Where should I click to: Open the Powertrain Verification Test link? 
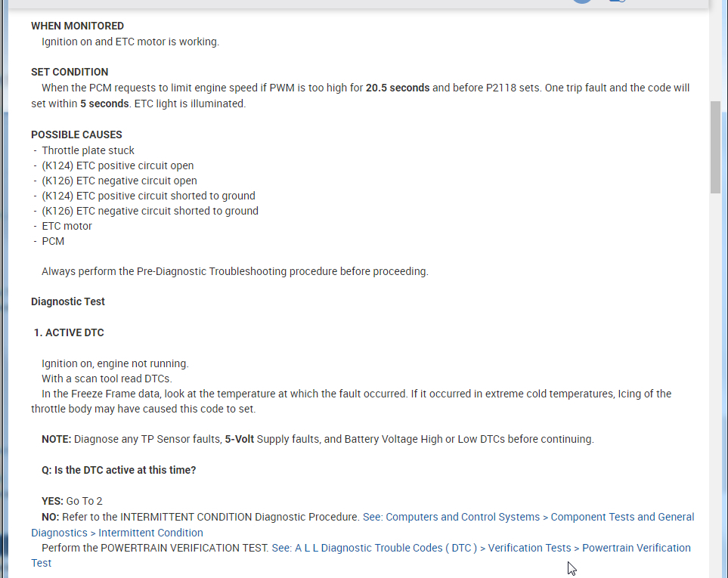click(481, 548)
